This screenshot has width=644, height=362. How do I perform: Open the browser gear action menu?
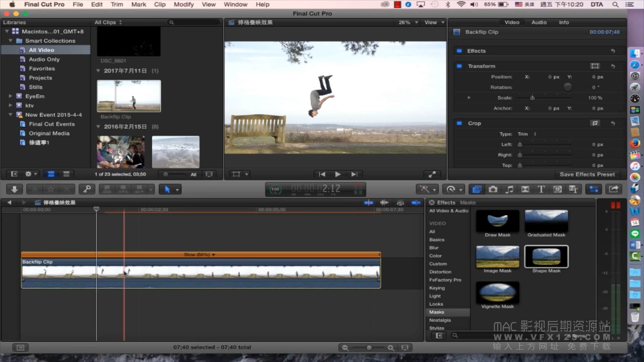coord(31,174)
